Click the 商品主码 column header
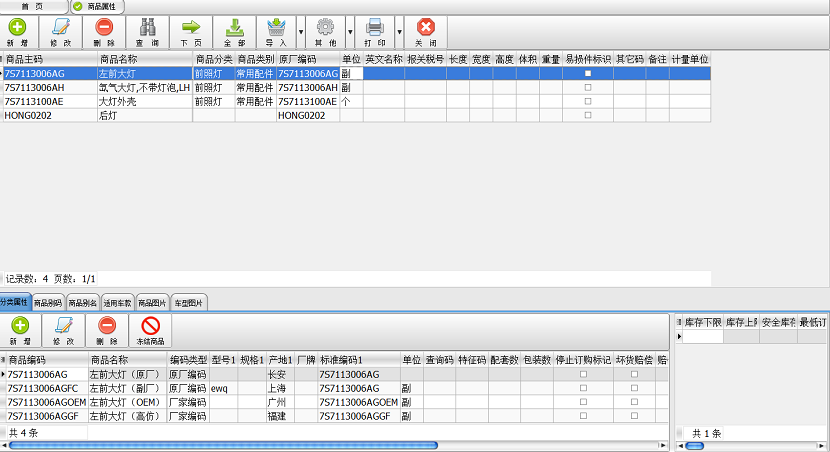The width and height of the screenshot is (830, 452). tap(48, 60)
